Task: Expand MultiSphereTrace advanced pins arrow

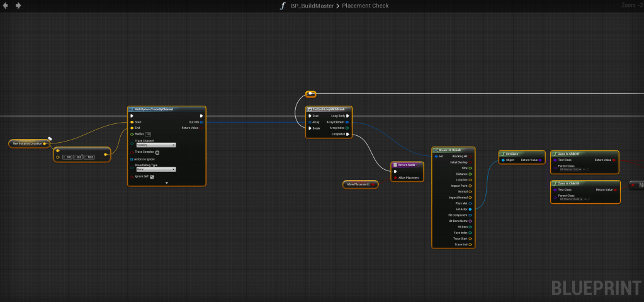Action: click(x=167, y=183)
